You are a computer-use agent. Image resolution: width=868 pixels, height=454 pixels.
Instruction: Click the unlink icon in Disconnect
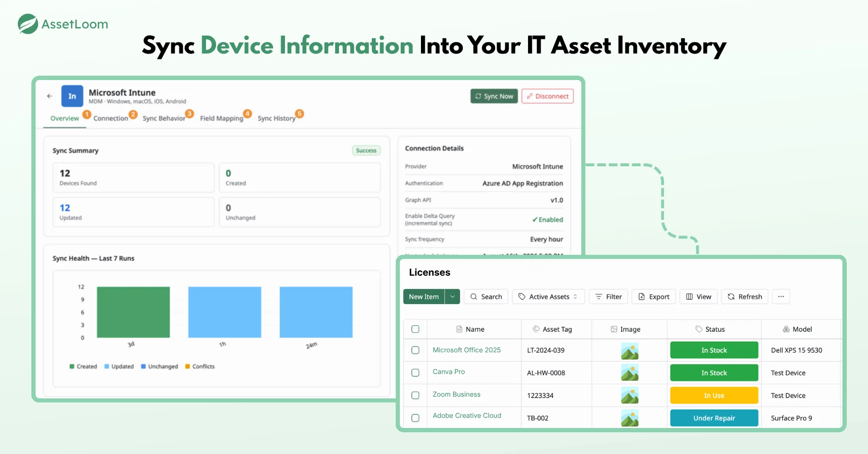tap(529, 96)
